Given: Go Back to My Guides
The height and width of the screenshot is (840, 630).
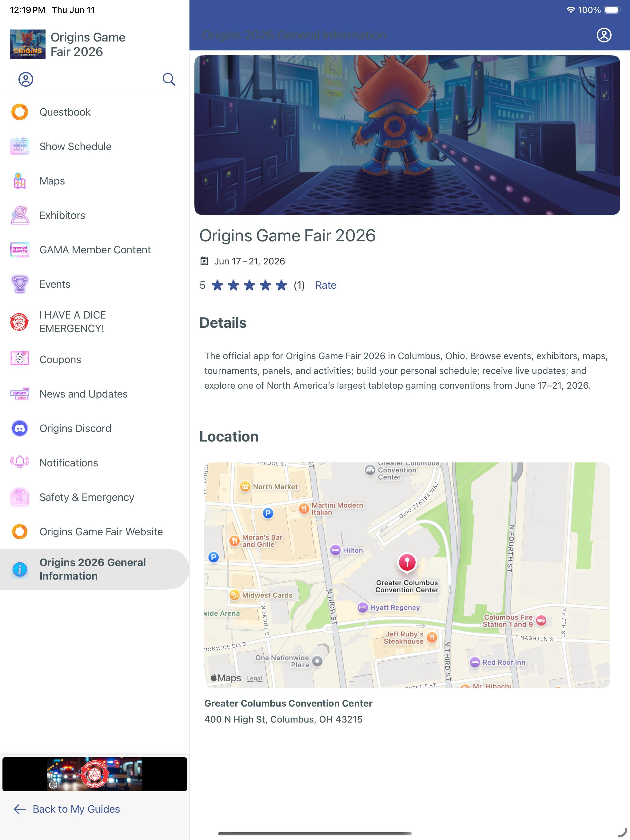Looking at the screenshot, I should (x=67, y=809).
